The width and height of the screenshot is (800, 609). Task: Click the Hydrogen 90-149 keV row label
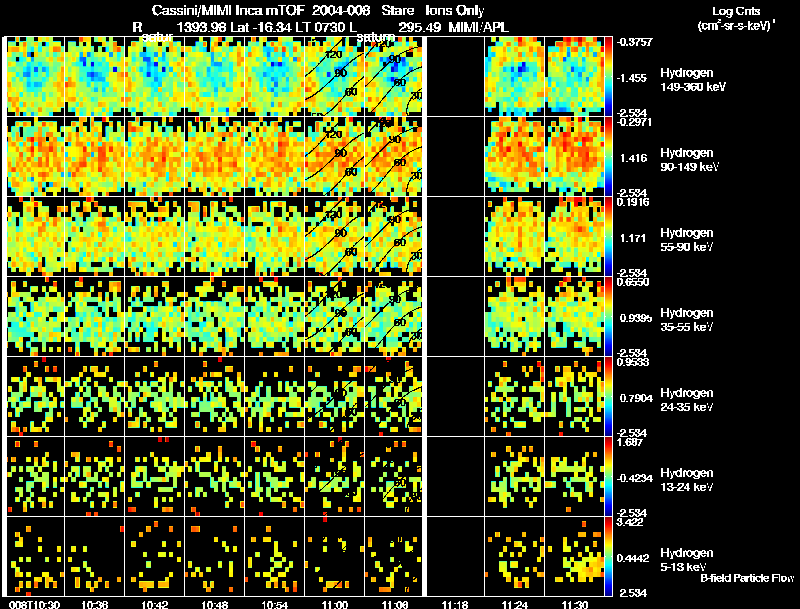pyautogui.click(x=689, y=160)
